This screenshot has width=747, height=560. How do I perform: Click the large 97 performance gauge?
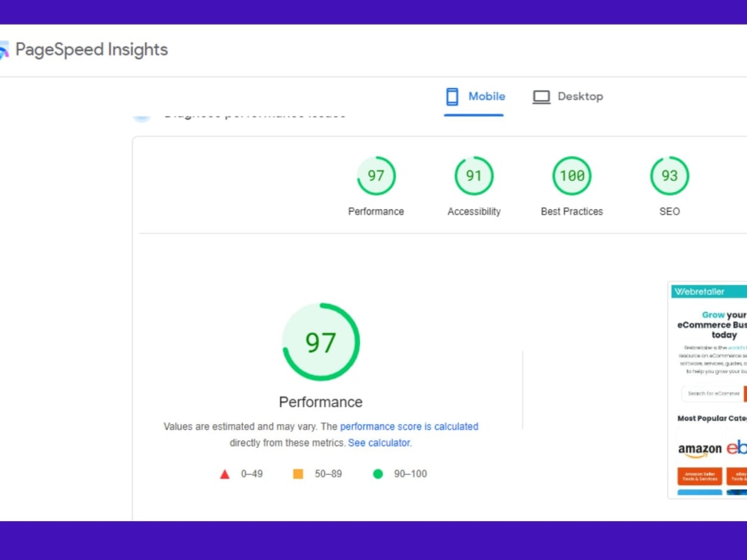click(321, 342)
